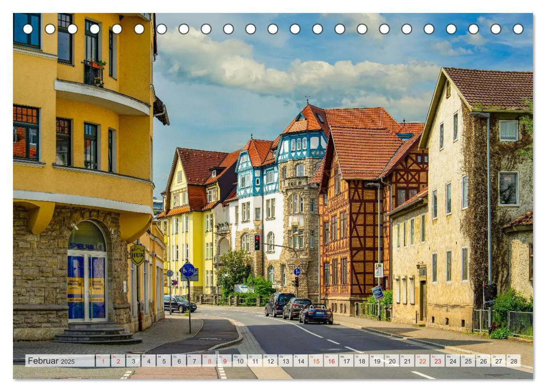Click Friday date cell 21
This screenshot has height=392, width=546.
[x=407, y=360]
